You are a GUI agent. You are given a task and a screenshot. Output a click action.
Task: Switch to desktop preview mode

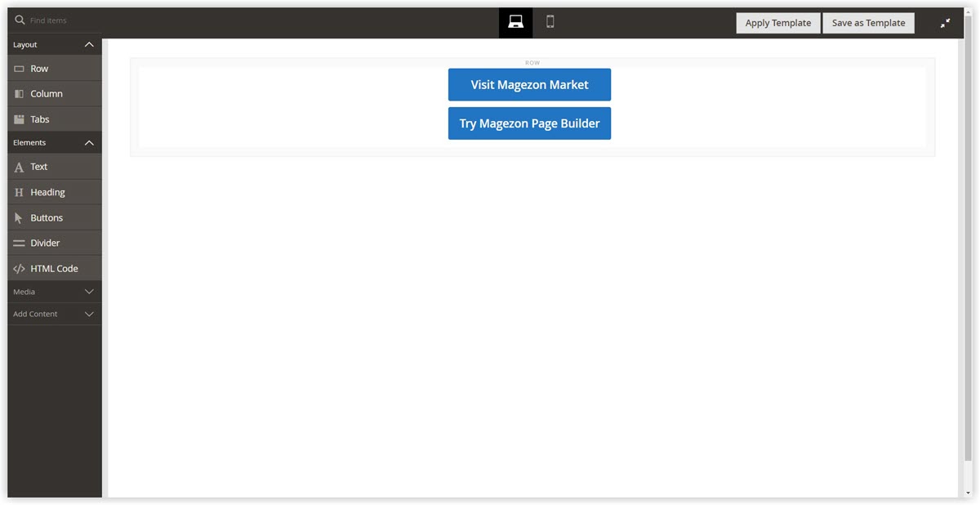coord(515,22)
